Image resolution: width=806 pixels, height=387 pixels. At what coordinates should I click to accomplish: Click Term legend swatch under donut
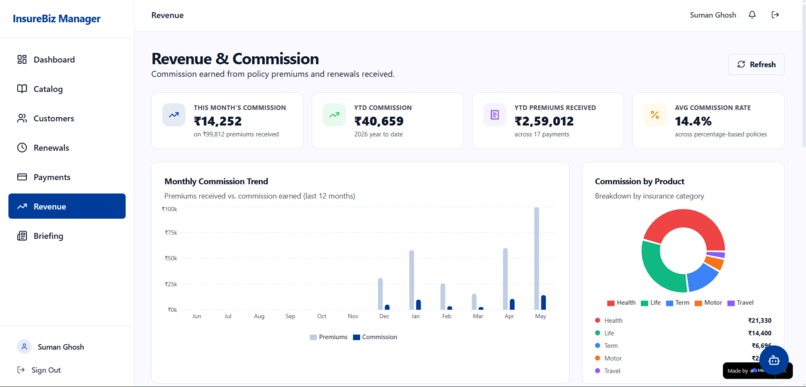point(670,303)
